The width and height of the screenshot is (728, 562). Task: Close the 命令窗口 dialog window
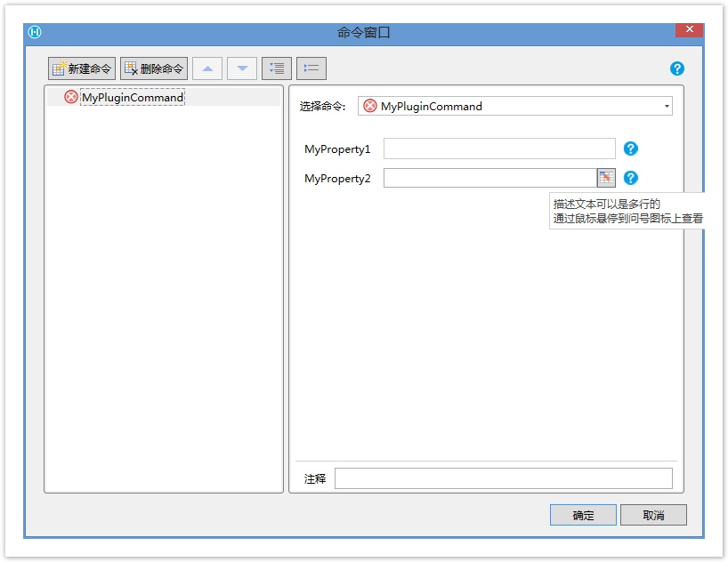pos(689,30)
